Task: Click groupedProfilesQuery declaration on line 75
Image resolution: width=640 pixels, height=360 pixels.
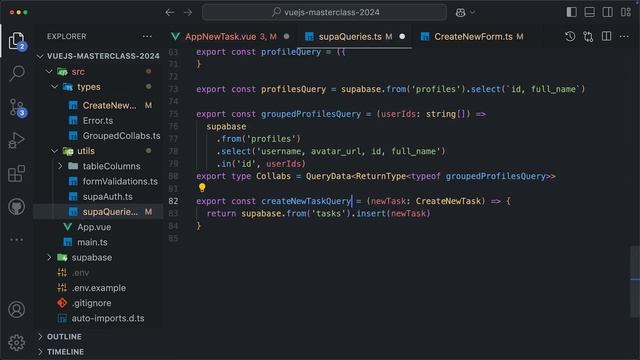Action: (x=311, y=114)
